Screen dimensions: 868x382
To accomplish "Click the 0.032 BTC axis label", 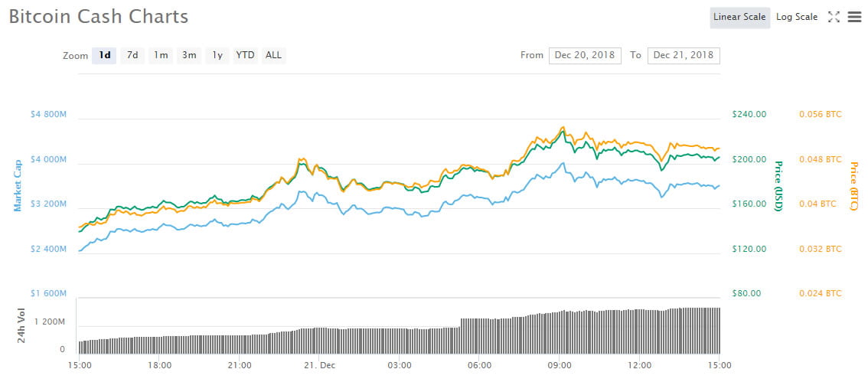I will coord(820,249).
